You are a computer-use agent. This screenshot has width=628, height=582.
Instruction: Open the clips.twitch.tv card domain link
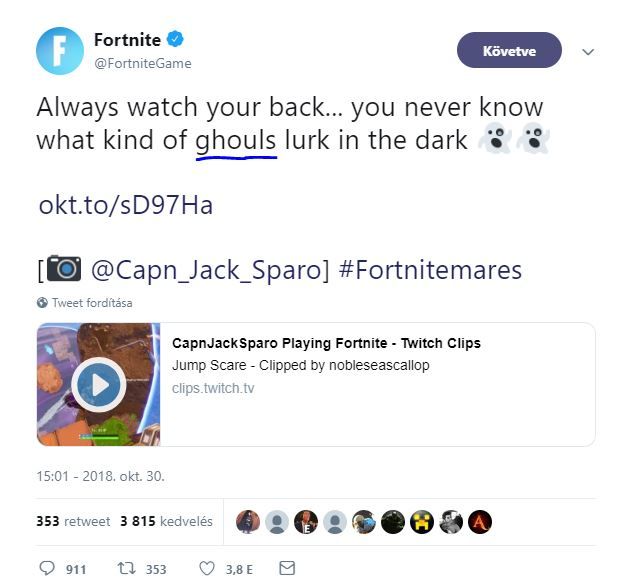pyautogui.click(x=213, y=388)
